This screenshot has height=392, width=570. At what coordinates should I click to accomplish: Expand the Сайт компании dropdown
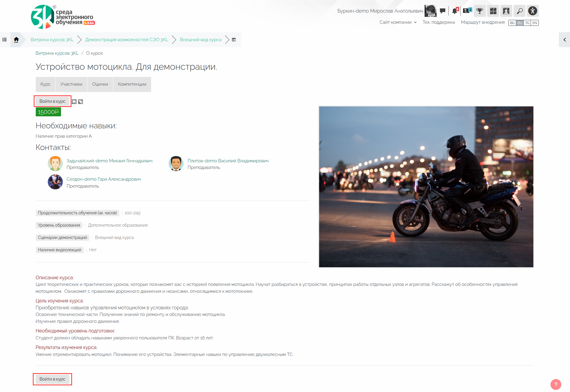tap(398, 22)
